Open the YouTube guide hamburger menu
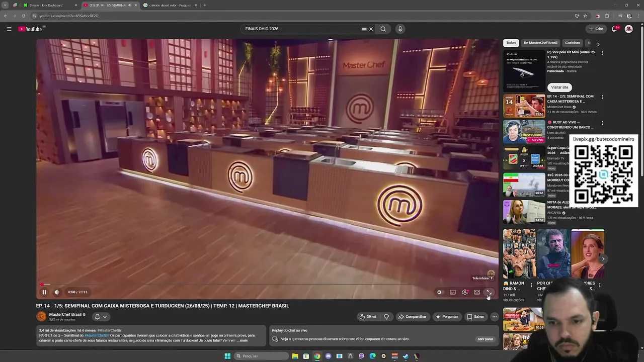This screenshot has height=362, width=644. tap(9, 29)
